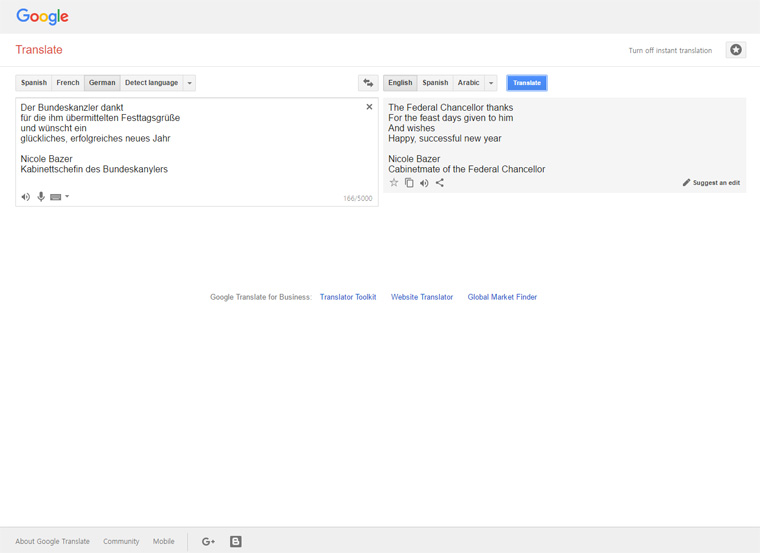Turn off instant translation
The height and width of the screenshot is (553, 760).
(670, 50)
